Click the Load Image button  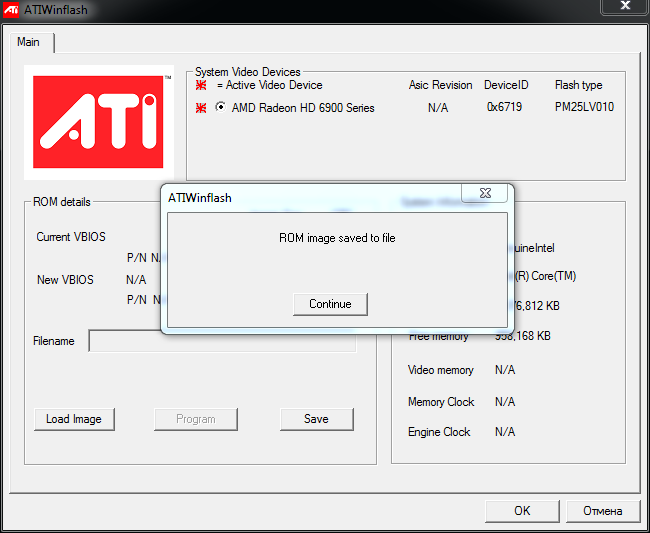click(74, 419)
